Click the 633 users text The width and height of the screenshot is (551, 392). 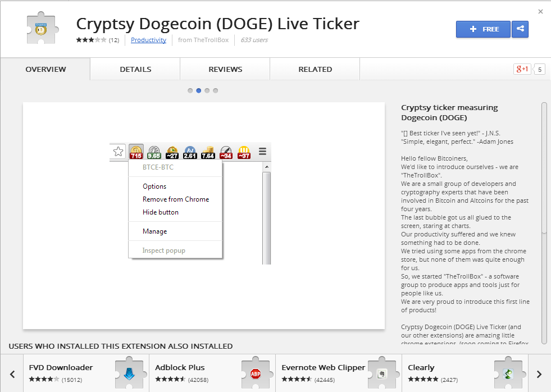[254, 40]
